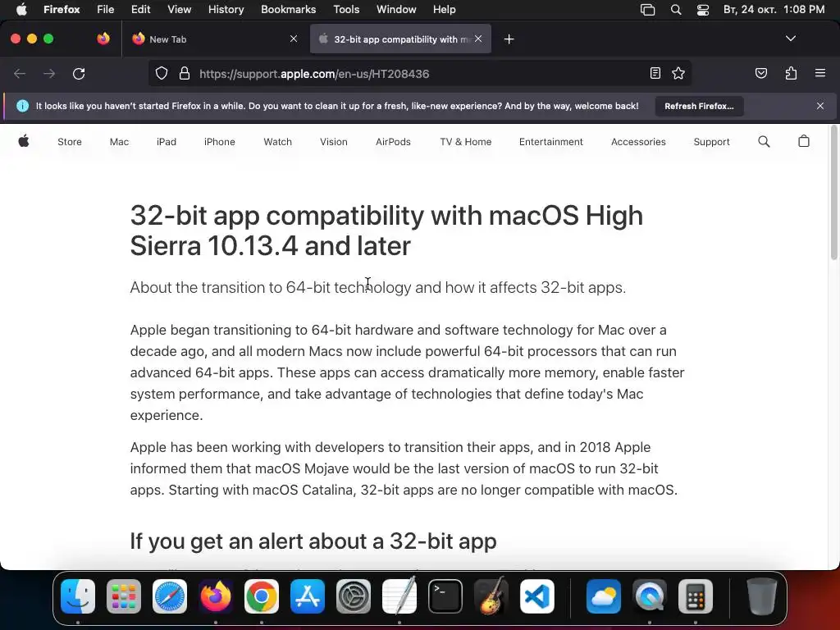Open the Firefox app menu in the menu bar

(62, 9)
